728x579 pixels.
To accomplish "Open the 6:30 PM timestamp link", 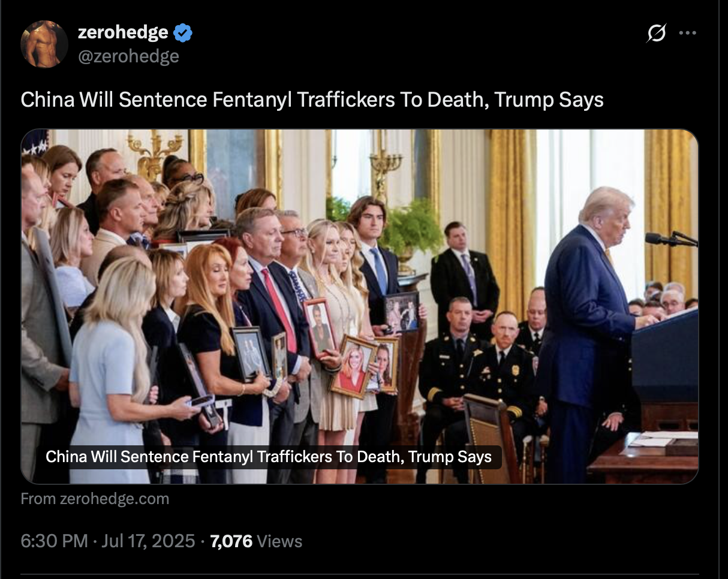I will point(55,541).
